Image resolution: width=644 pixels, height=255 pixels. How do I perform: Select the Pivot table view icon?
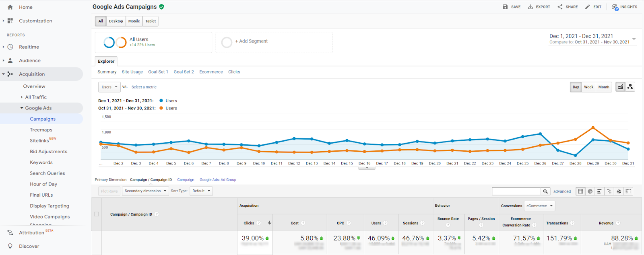628,191
